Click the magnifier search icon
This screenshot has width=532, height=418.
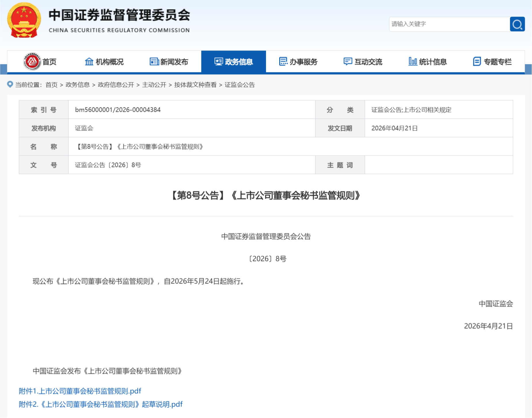pos(517,24)
